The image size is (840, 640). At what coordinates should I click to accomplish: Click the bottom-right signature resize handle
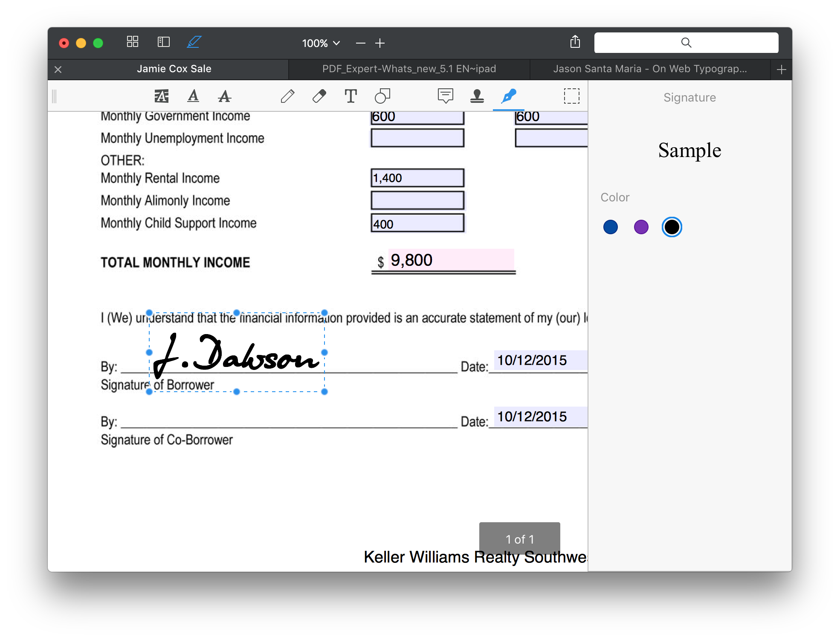pyautogui.click(x=324, y=392)
